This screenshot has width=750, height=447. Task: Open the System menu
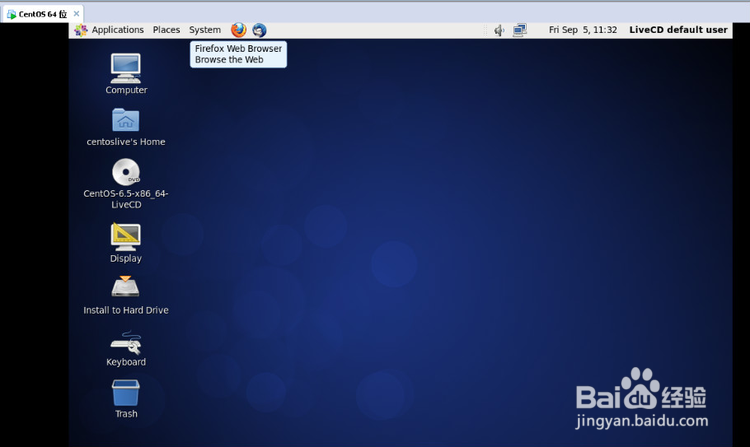pos(205,30)
